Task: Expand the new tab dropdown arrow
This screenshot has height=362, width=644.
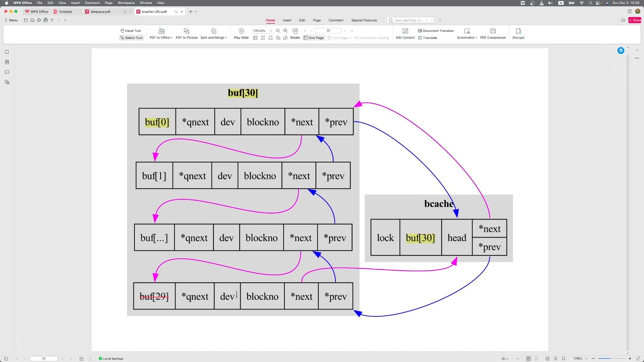Action: (196, 12)
